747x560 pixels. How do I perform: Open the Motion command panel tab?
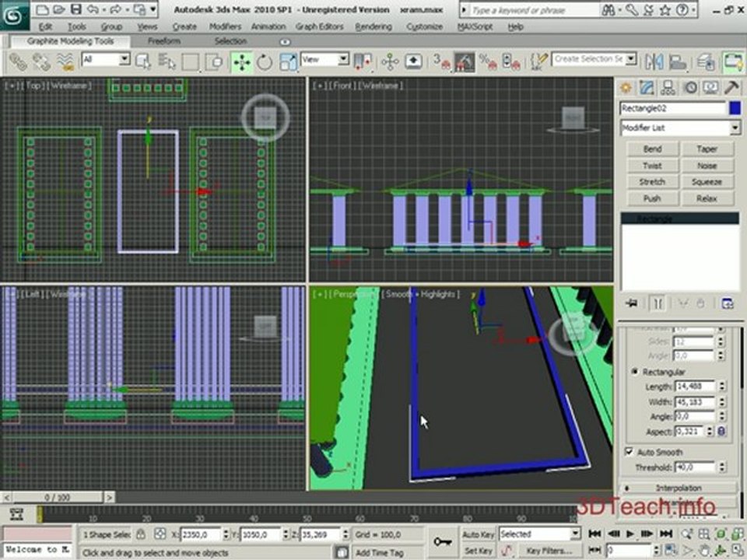690,88
